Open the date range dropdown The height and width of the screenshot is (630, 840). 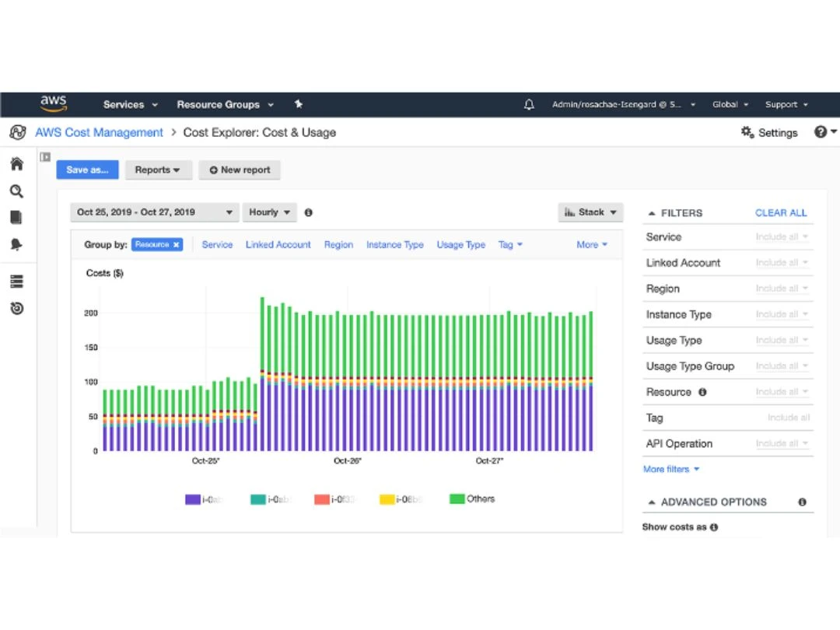[x=154, y=212]
